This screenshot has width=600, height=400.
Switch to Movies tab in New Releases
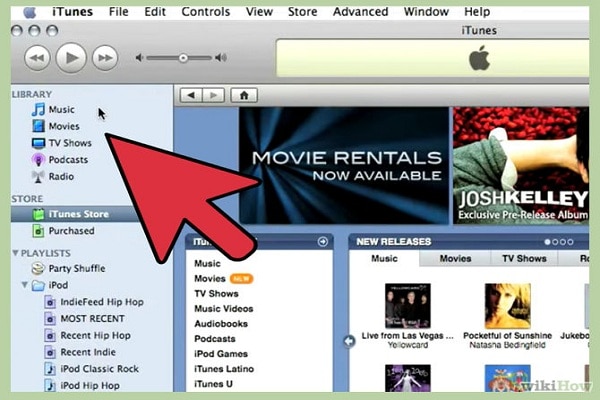(x=455, y=258)
